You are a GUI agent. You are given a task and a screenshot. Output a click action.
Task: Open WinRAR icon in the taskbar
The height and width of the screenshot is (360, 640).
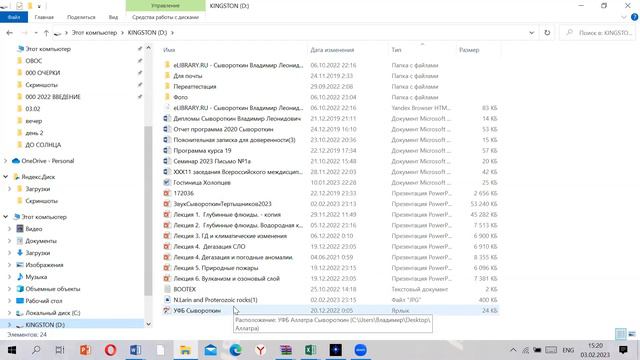[286, 350]
